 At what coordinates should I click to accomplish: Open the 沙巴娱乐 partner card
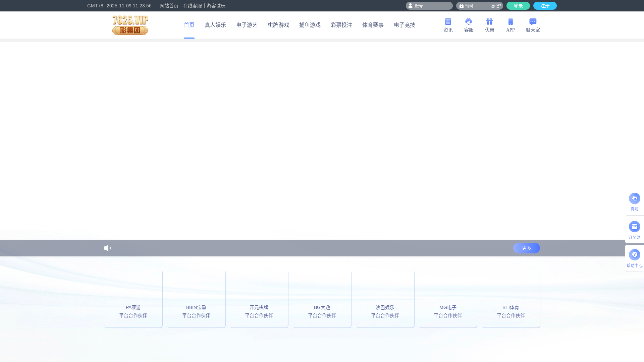click(x=385, y=299)
